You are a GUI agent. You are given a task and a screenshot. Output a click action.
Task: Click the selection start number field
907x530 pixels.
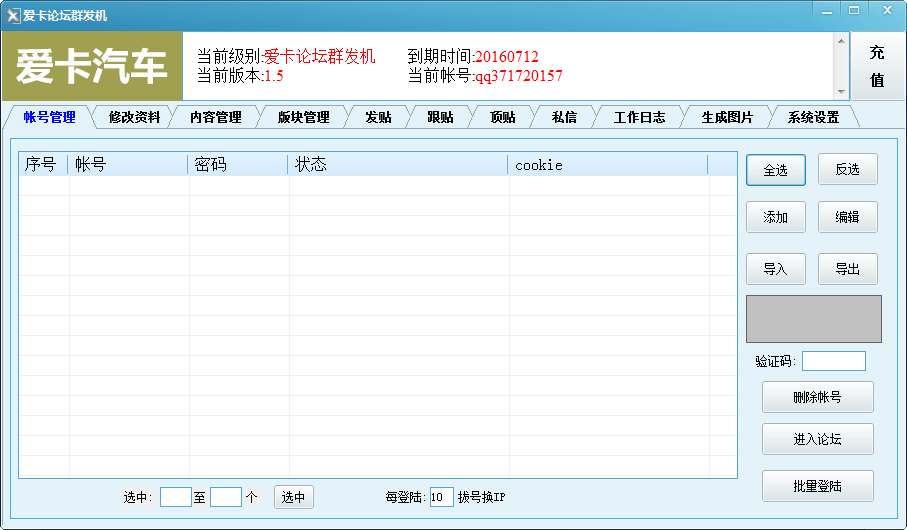(x=176, y=497)
